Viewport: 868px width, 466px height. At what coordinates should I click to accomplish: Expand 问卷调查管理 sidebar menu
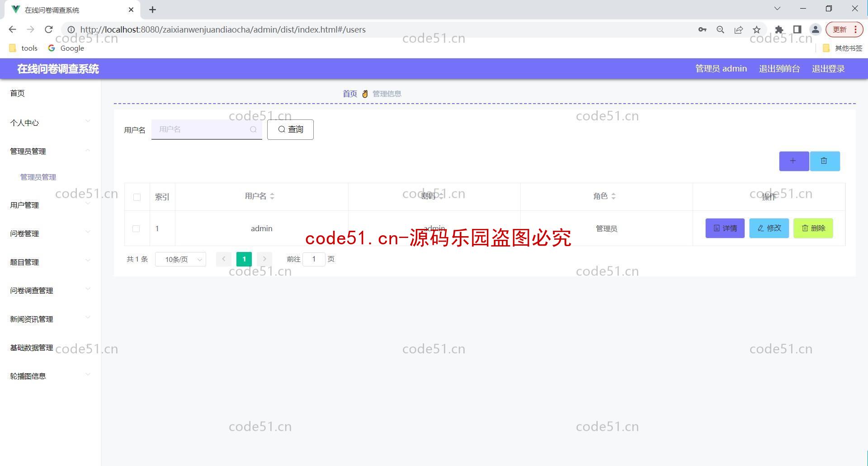(50, 290)
